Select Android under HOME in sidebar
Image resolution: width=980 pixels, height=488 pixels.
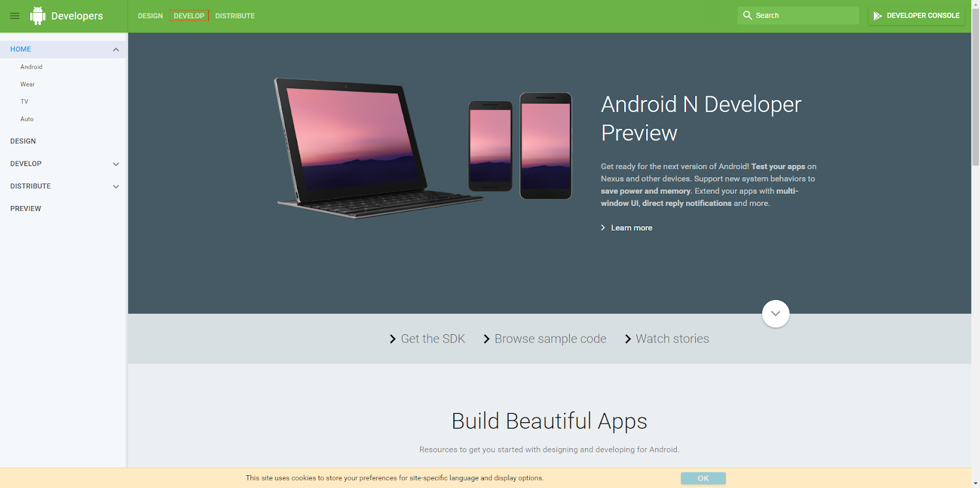[x=31, y=67]
